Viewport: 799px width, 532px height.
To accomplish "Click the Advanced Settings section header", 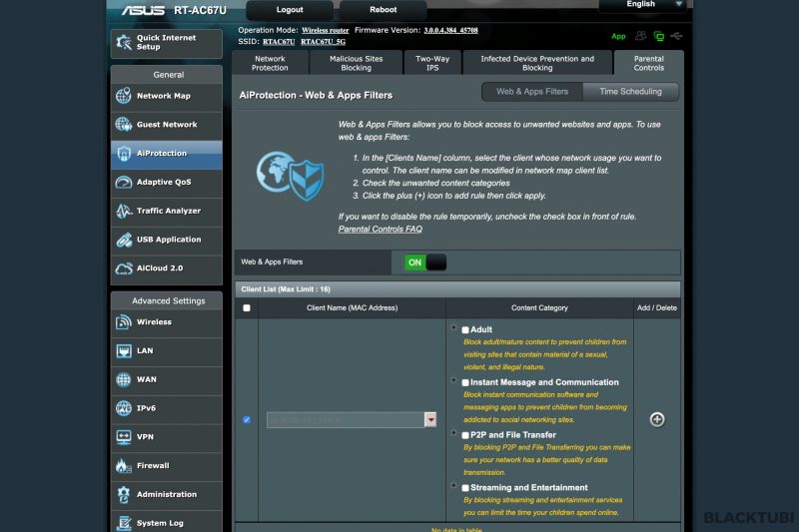I will [167, 300].
